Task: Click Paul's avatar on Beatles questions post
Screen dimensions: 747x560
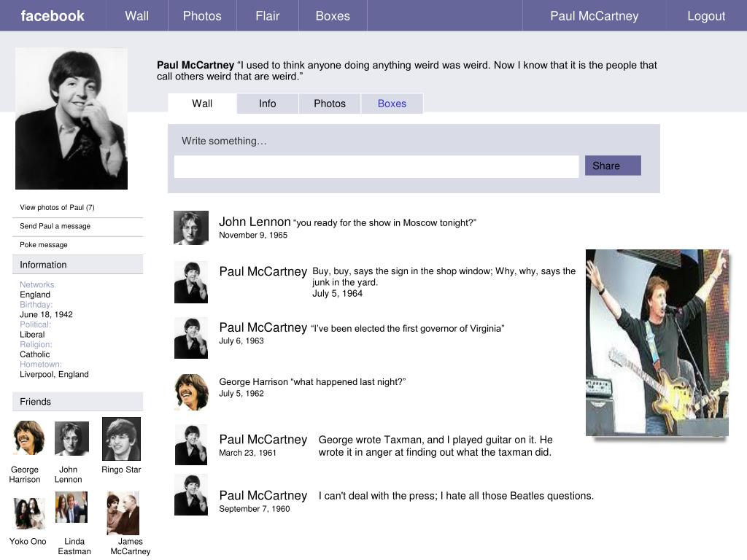Action: coord(191,495)
